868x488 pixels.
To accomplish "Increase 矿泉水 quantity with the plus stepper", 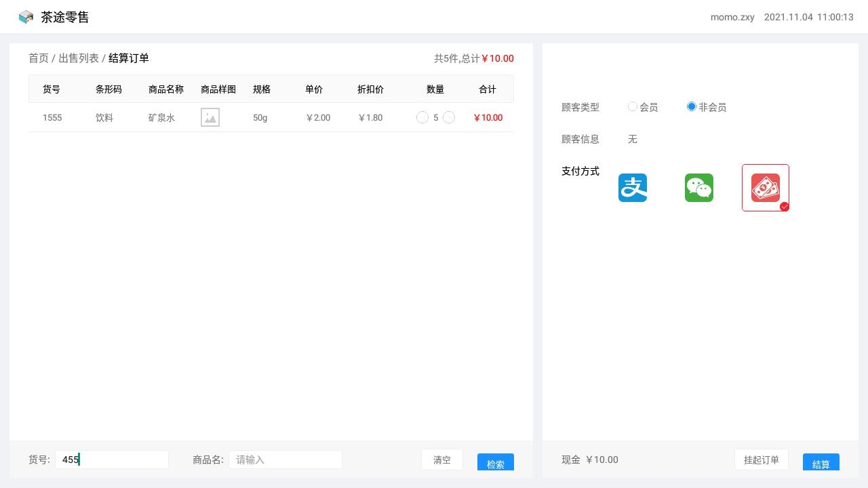I will tap(448, 117).
